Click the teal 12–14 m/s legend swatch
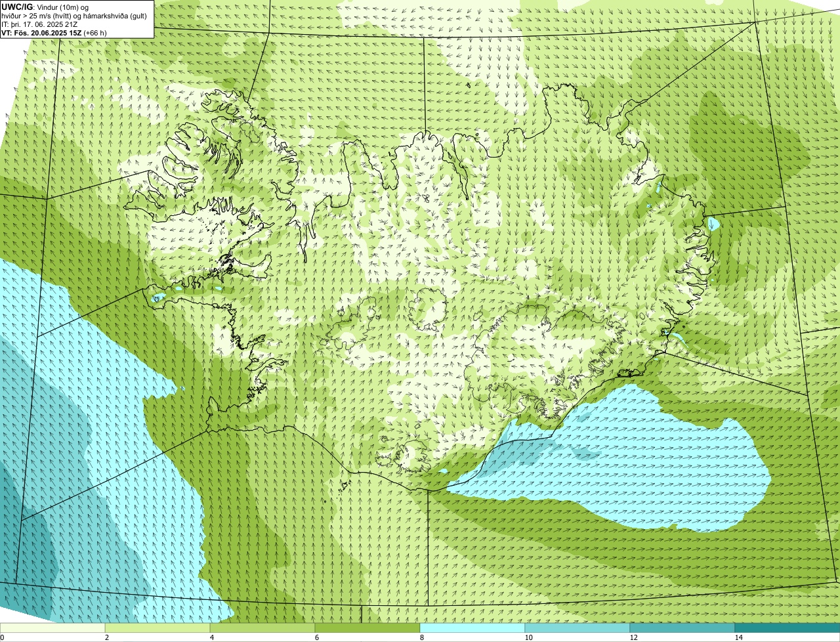Image resolution: width=840 pixels, height=642 pixels. click(x=682, y=628)
